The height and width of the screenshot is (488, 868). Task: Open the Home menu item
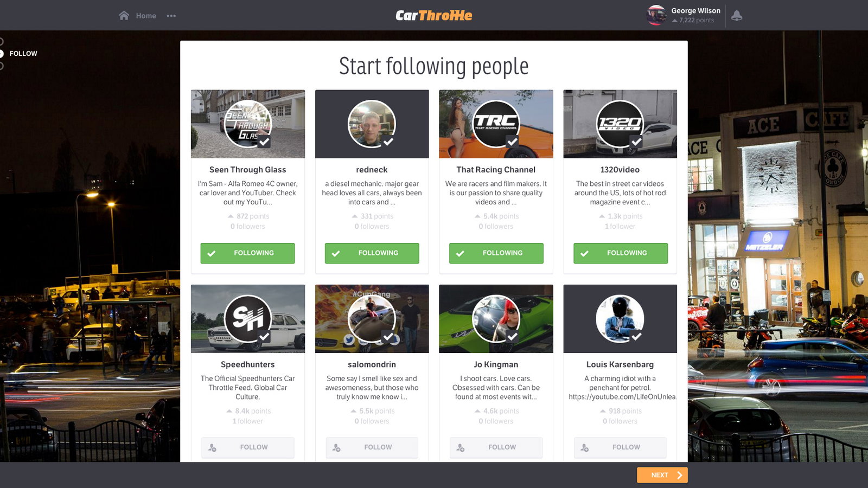[x=146, y=16]
